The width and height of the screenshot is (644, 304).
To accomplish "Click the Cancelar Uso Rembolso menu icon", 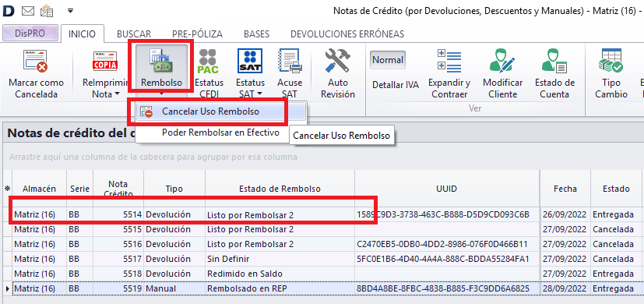I will [x=146, y=112].
